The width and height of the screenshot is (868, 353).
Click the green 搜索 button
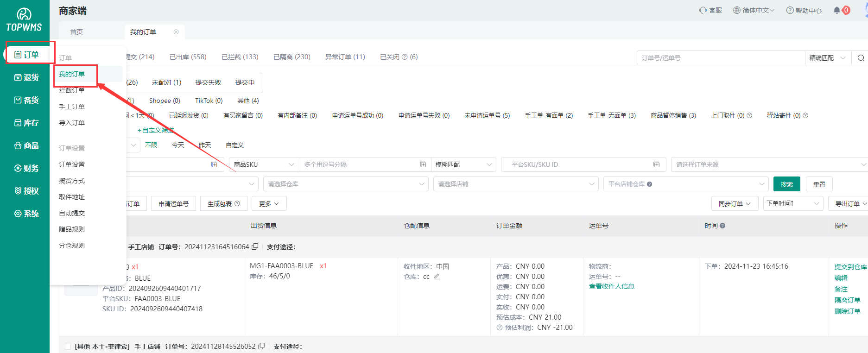click(787, 184)
